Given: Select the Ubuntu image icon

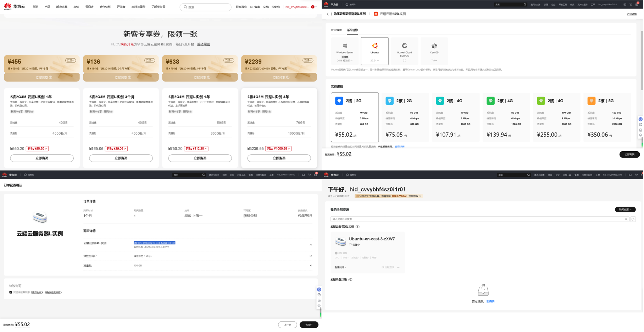Looking at the screenshot, I should tap(374, 46).
